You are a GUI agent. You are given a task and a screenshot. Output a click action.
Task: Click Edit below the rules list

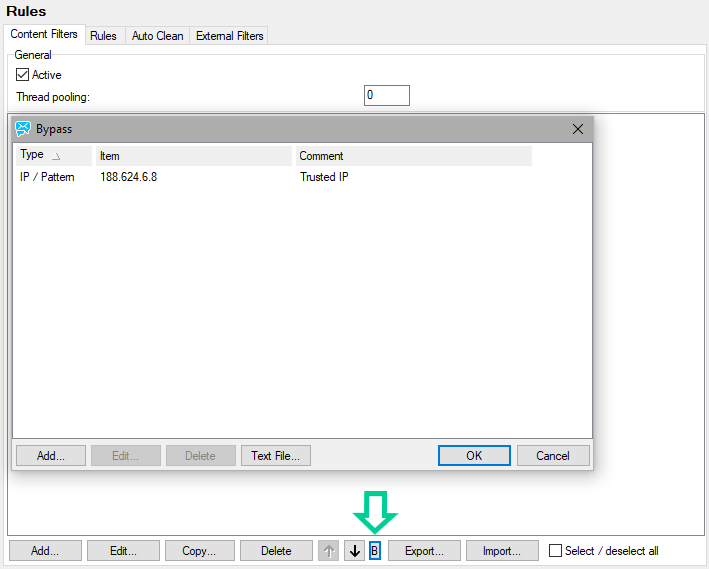click(x=123, y=550)
